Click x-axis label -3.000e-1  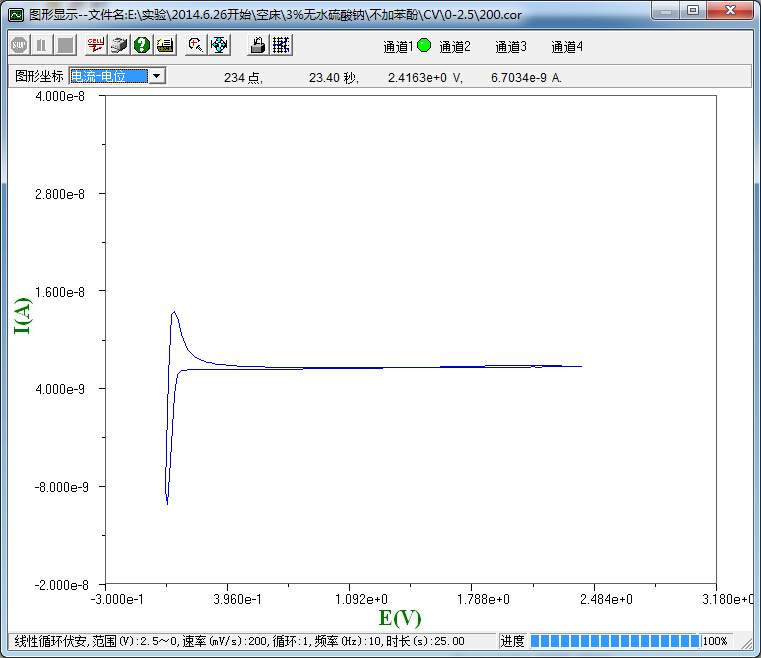117,599
